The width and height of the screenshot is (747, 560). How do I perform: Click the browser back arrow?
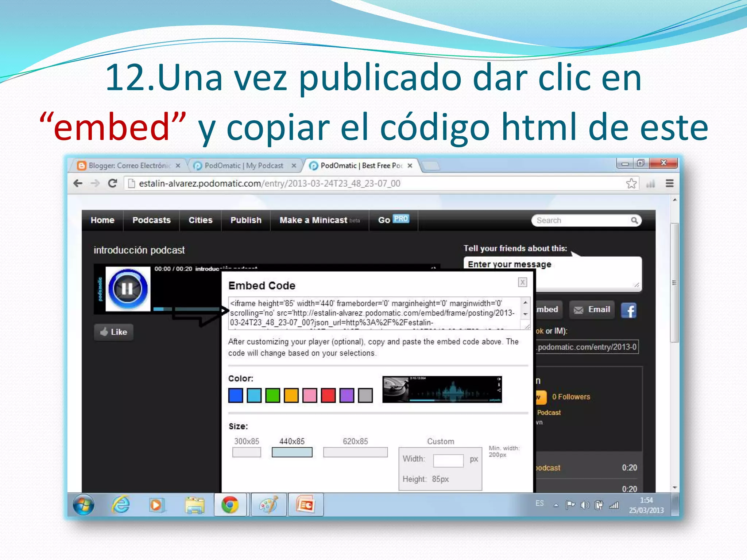(x=78, y=183)
